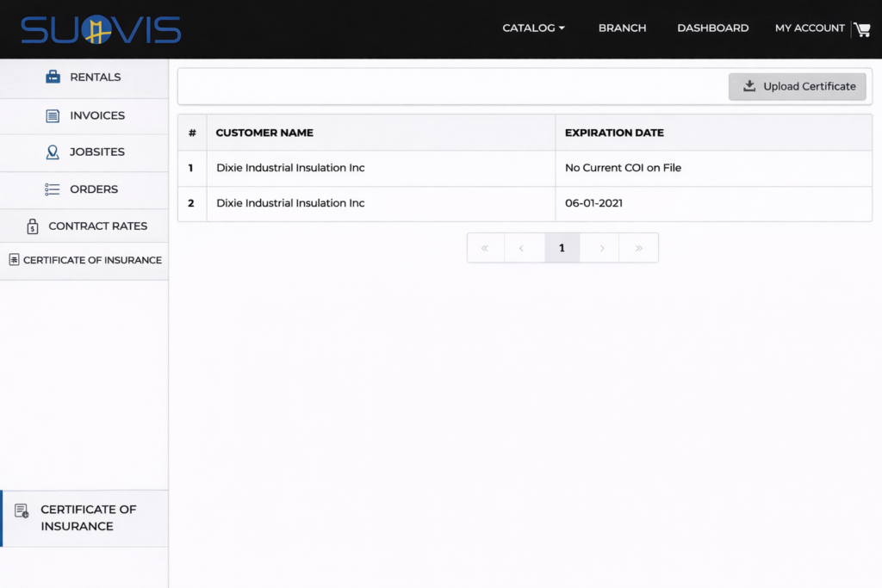
Task: Select pagination page 1
Action: pyautogui.click(x=562, y=247)
